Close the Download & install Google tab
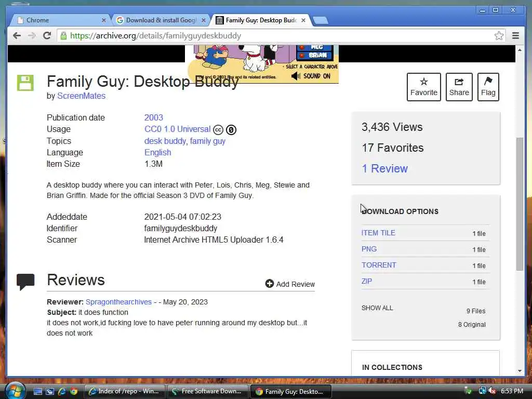The image size is (532, 399). pyautogui.click(x=204, y=20)
